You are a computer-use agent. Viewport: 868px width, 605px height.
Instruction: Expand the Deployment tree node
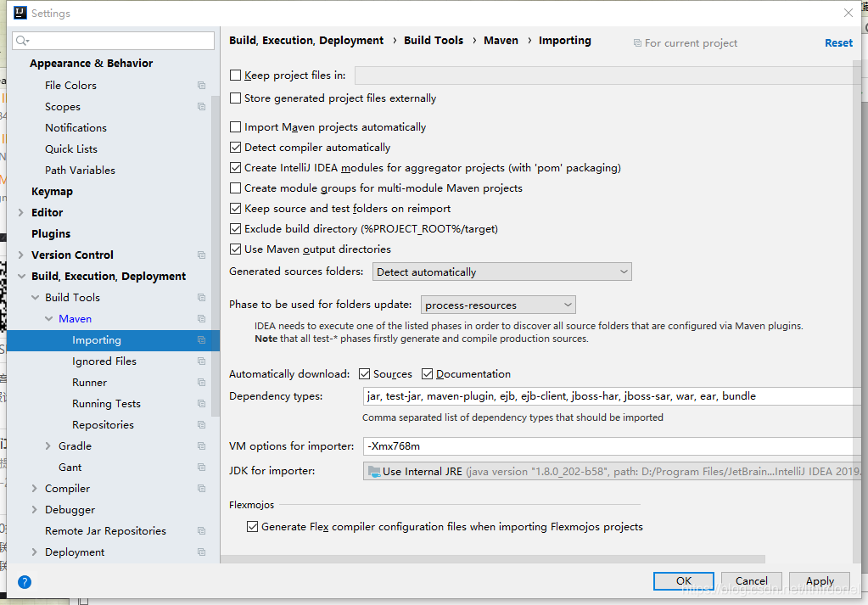coord(34,552)
